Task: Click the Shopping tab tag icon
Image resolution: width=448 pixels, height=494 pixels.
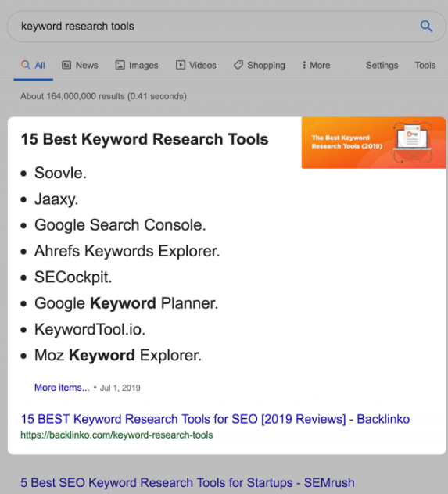Action: pos(238,65)
